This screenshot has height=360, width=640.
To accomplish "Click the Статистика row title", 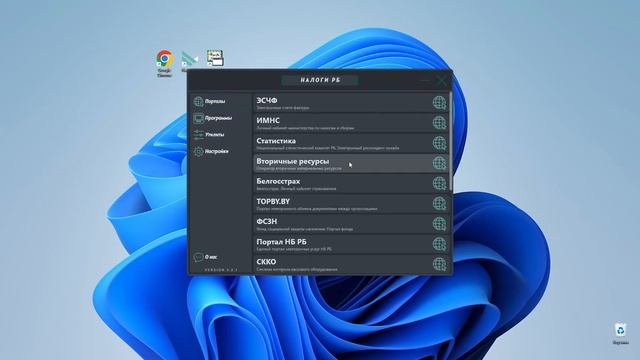I will point(276,141).
